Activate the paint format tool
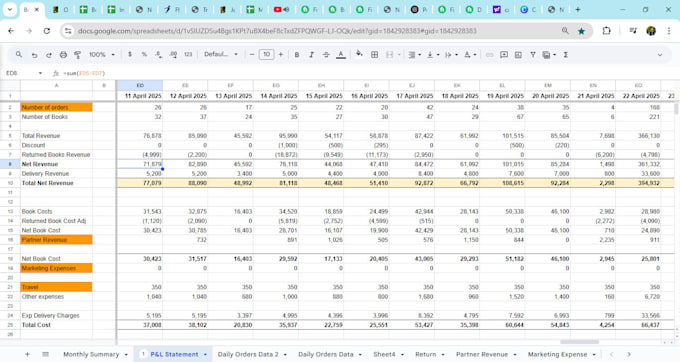This screenshot has width=680, height=362. pyautogui.click(x=78, y=55)
